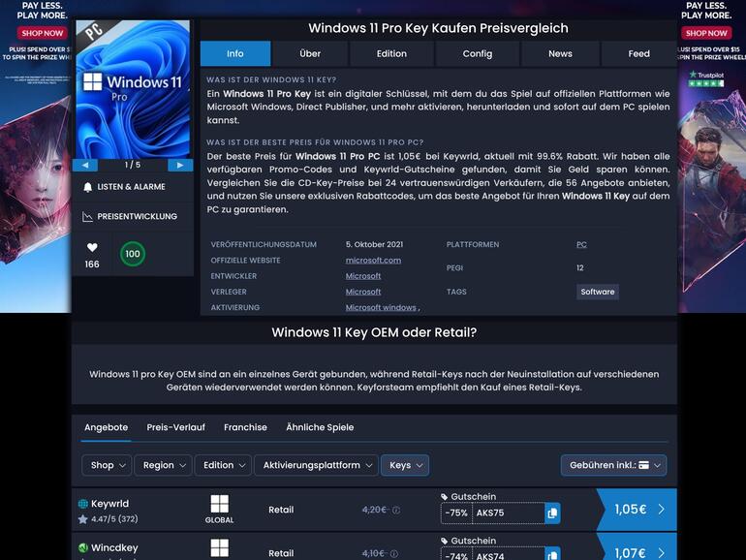Copy the AKS75 coupon code
The image size is (746, 560).
[x=552, y=513]
